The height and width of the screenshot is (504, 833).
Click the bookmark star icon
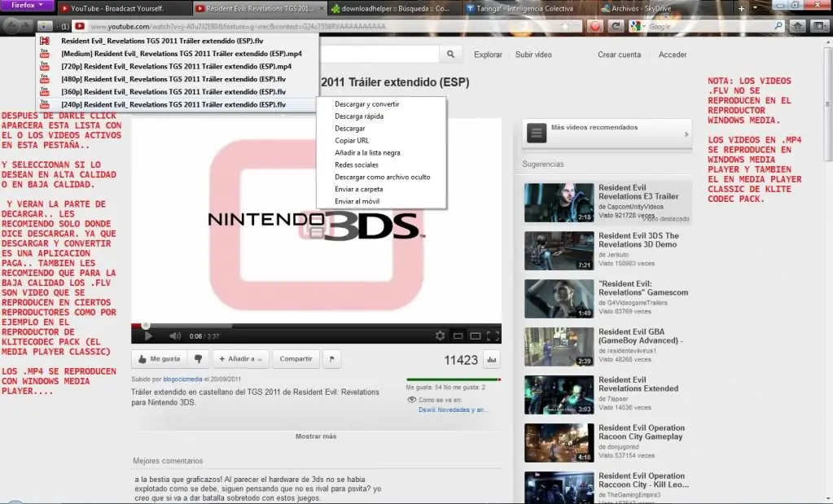tap(565, 26)
